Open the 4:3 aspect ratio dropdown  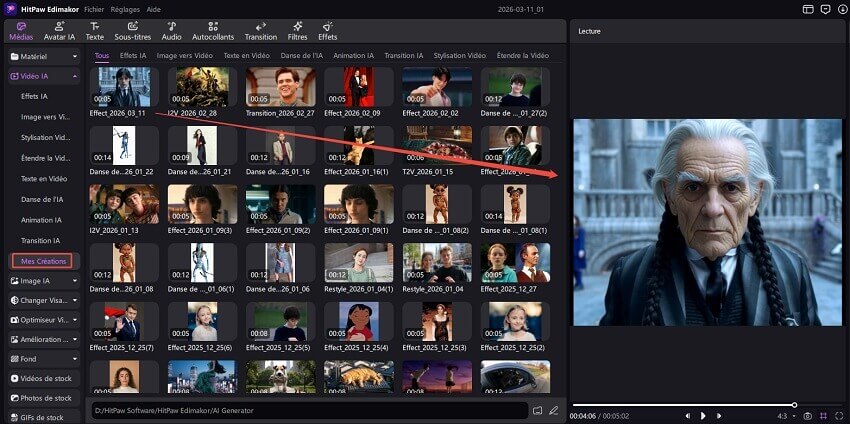(x=786, y=415)
